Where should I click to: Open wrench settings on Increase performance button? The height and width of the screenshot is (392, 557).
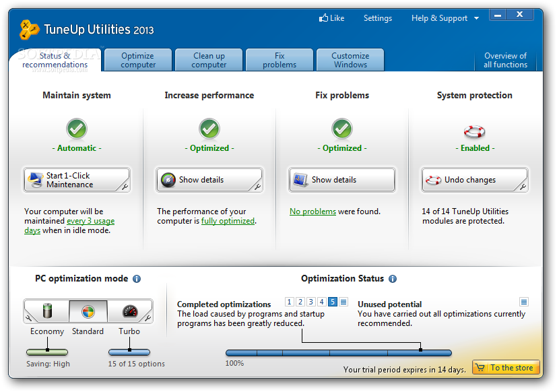click(x=257, y=187)
